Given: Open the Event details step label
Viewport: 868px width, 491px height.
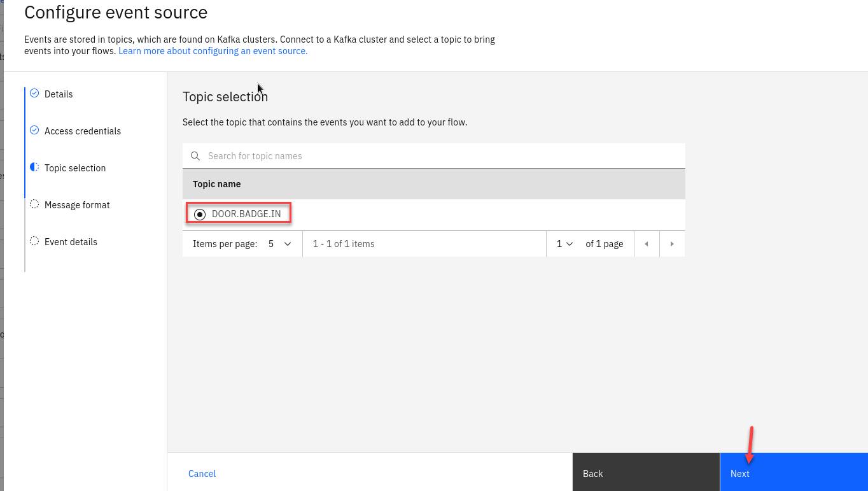Looking at the screenshot, I should click(71, 242).
